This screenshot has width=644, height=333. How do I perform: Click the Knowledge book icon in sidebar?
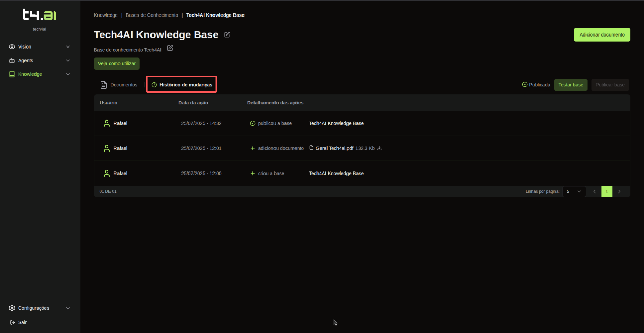(12, 74)
